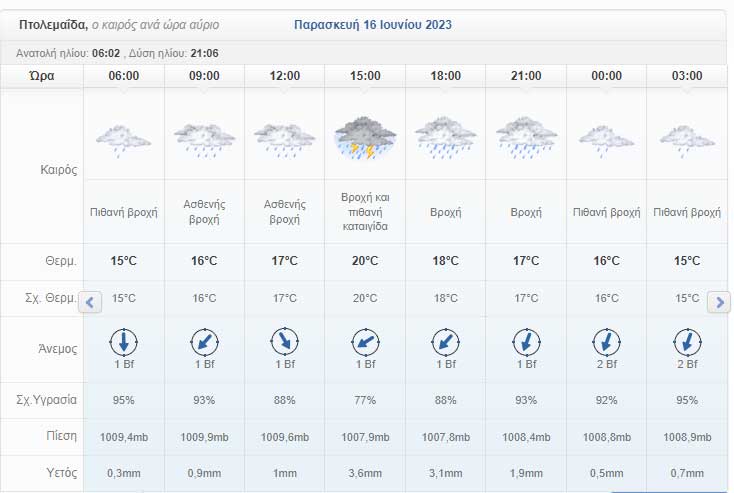The image size is (734, 493).
Task: Click the Ώρα row header
Action: (42, 76)
